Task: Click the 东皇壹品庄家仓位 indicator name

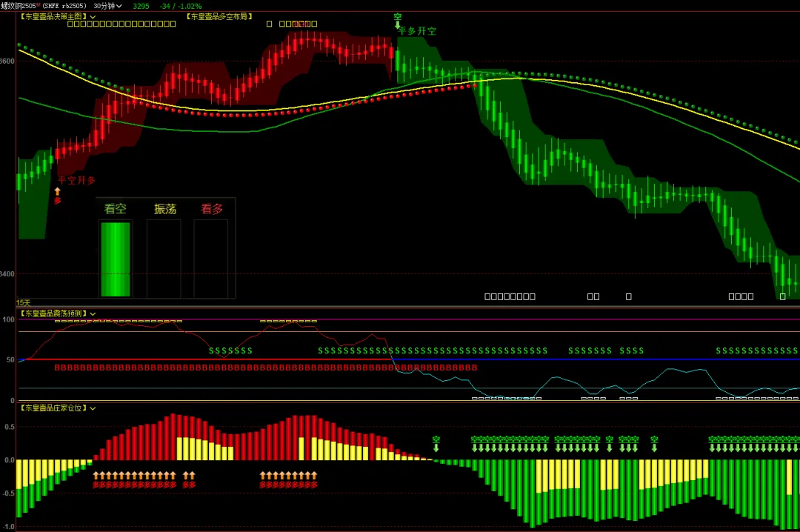Action: (53, 408)
